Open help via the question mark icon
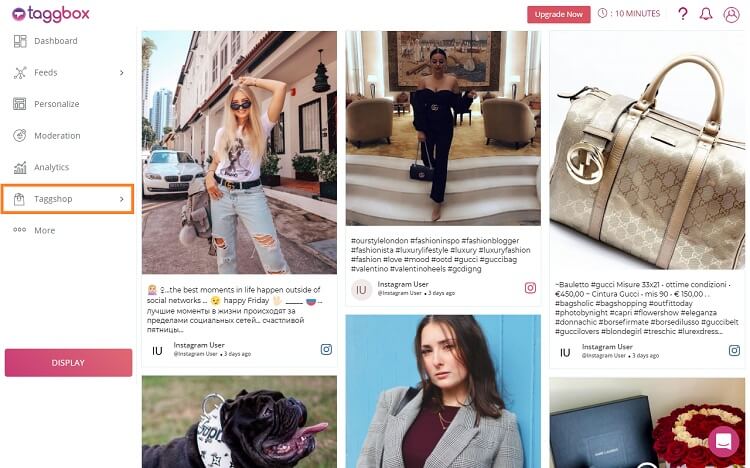The width and height of the screenshot is (750, 468). click(x=683, y=14)
